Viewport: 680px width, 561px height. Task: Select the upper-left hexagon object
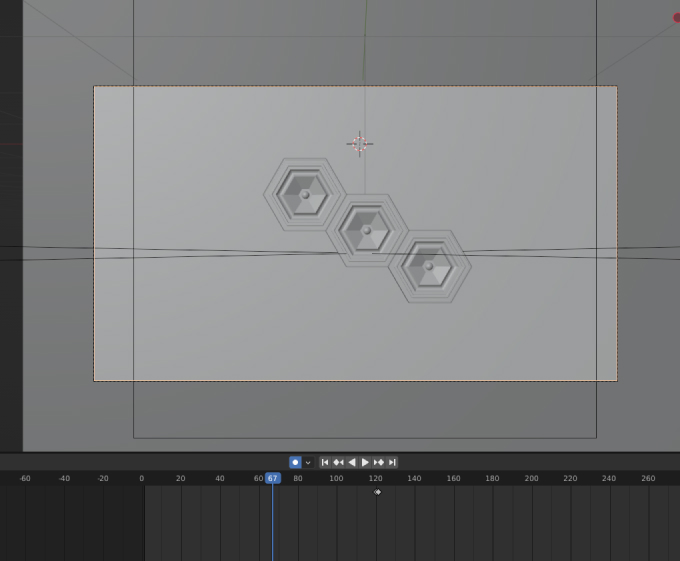click(305, 195)
